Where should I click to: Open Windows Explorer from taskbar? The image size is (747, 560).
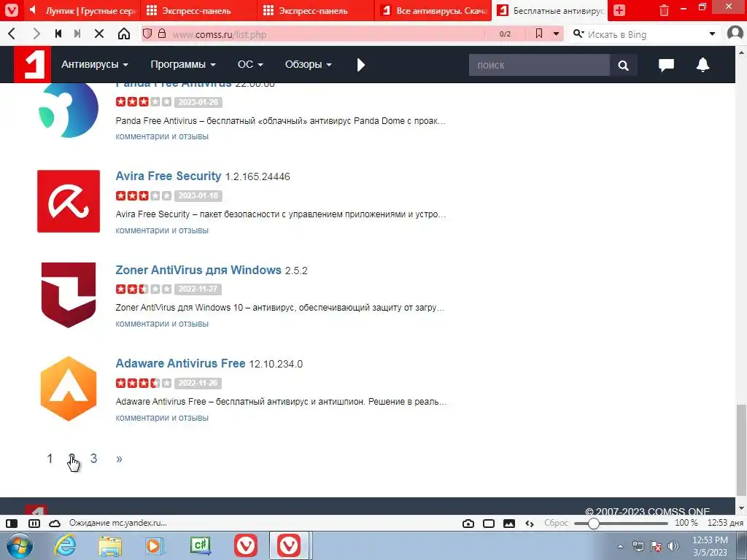point(110,545)
